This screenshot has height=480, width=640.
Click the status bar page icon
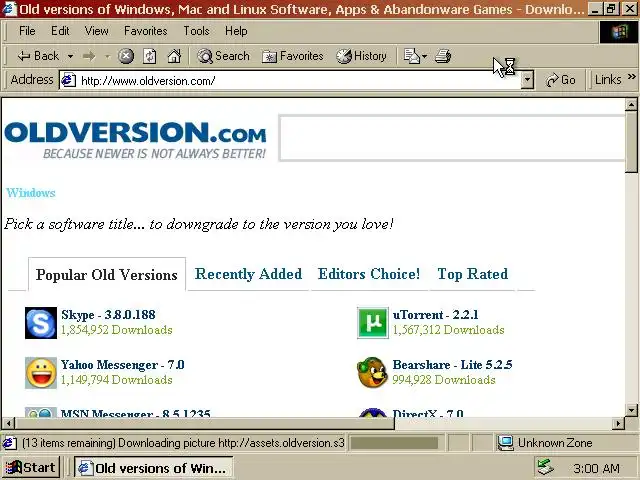(x=10, y=443)
